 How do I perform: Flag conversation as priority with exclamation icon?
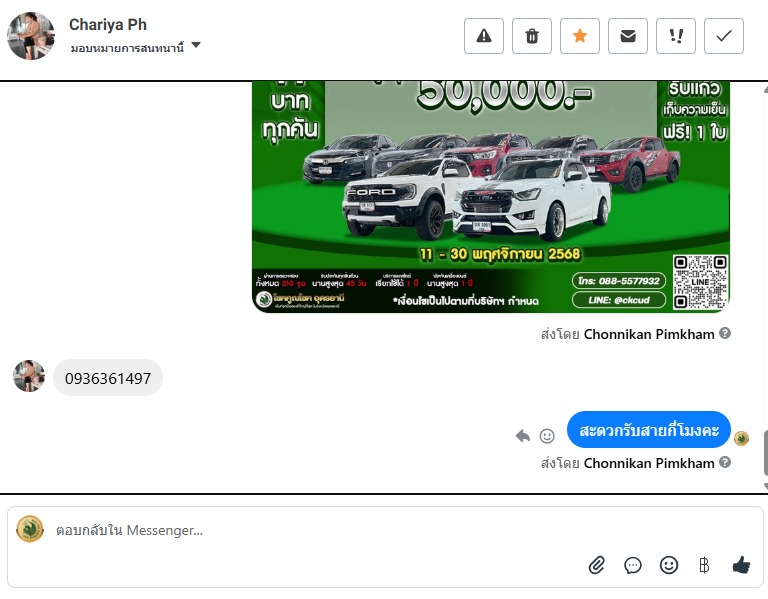click(x=675, y=36)
